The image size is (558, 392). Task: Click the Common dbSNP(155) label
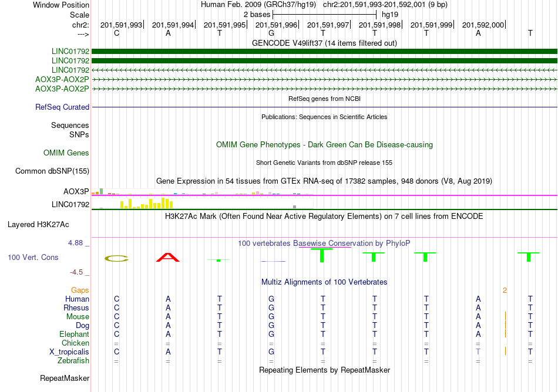(52, 171)
